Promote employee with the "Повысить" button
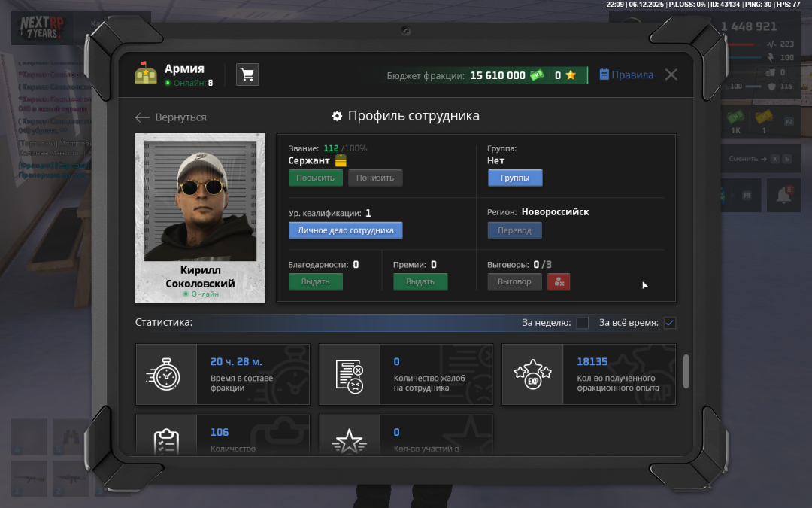The height and width of the screenshot is (508, 812). point(315,178)
